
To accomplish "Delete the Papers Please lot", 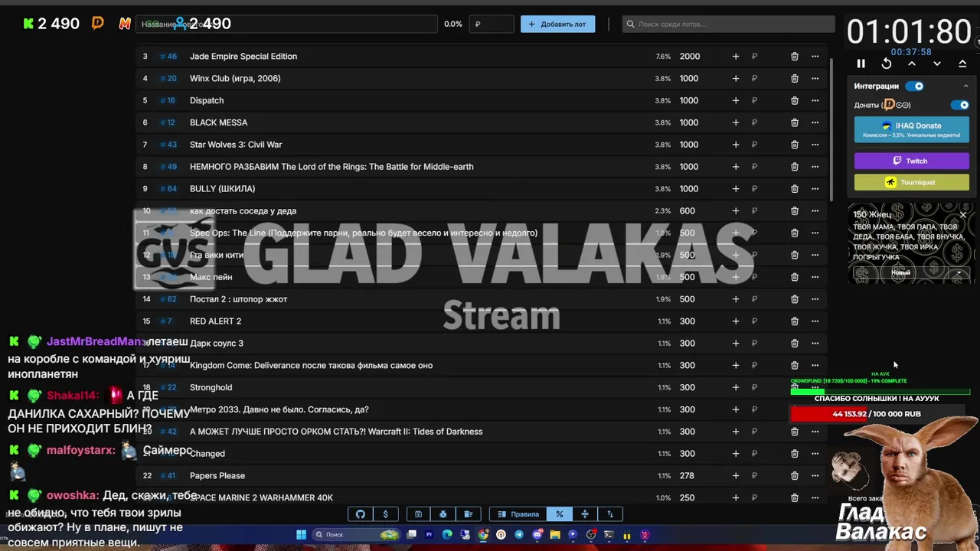I will pos(795,476).
